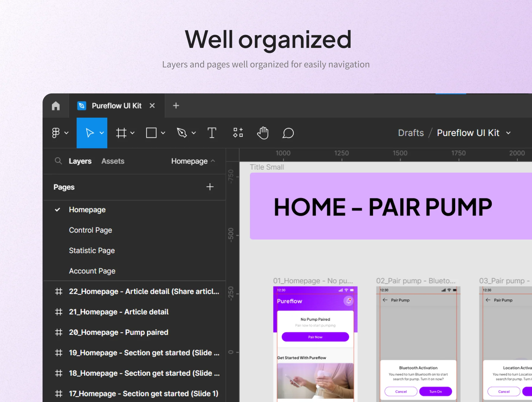
Task: Select the Pureflow UI Kit tab
Action: click(116, 106)
